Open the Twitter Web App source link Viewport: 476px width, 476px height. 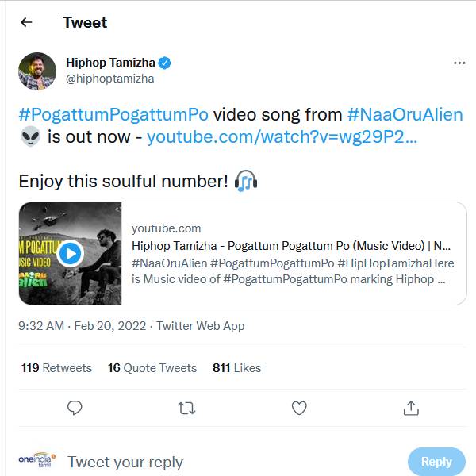200,326
